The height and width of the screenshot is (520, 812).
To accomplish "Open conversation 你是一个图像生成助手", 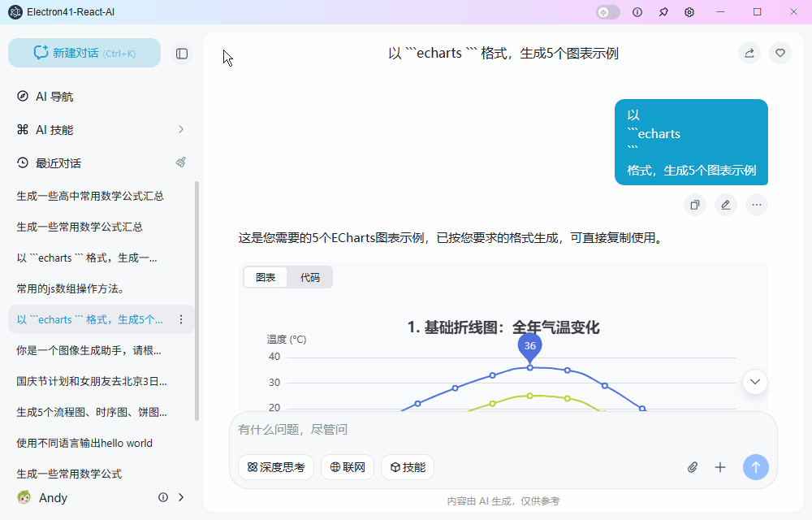I will point(89,351).
